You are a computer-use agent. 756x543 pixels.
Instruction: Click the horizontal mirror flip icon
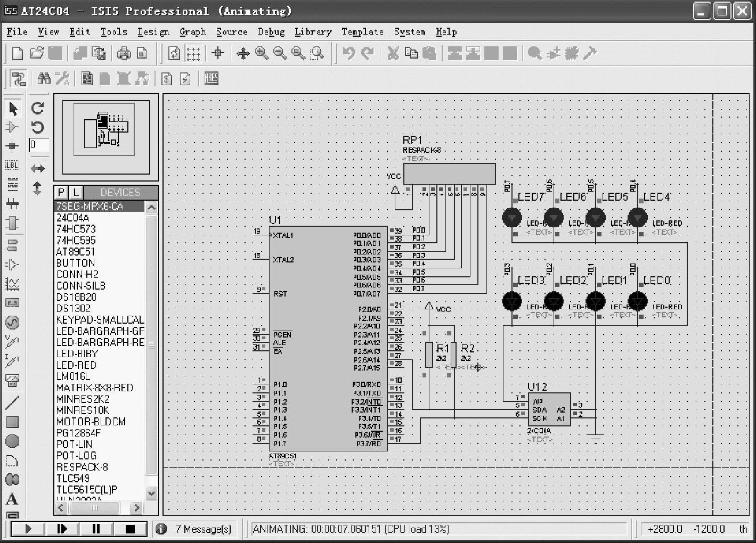[x=37, y=169]
